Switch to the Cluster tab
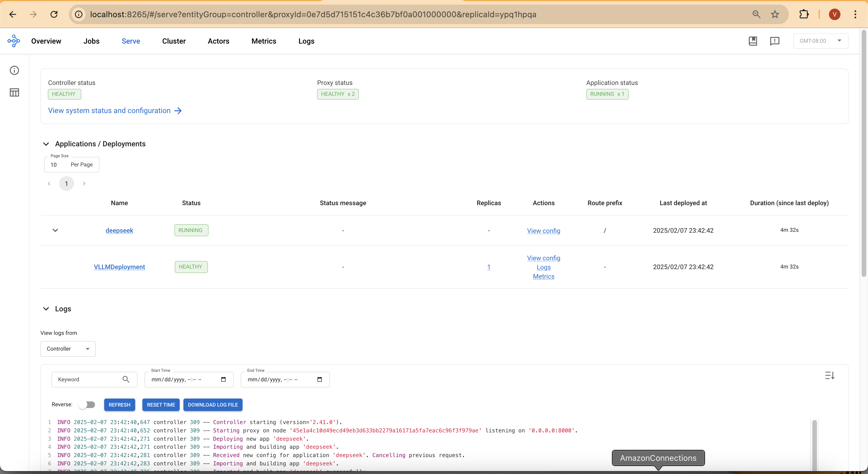 point(174,41)
